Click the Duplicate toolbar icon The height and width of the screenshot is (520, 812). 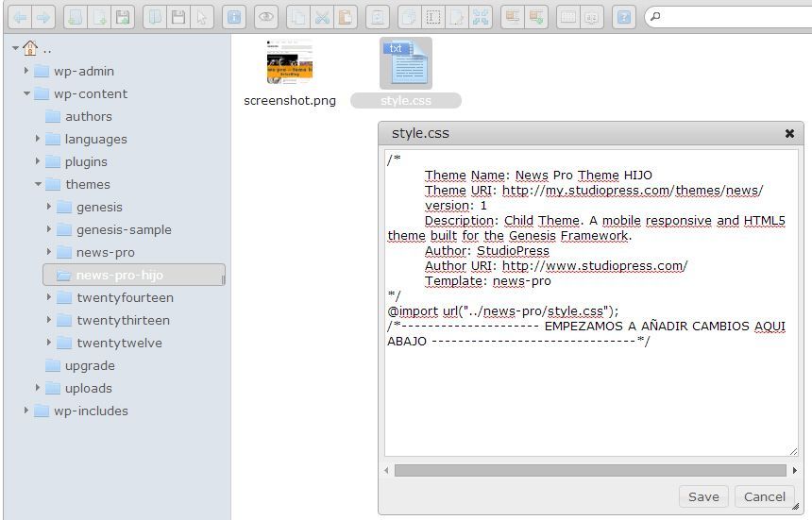[410, 18]
